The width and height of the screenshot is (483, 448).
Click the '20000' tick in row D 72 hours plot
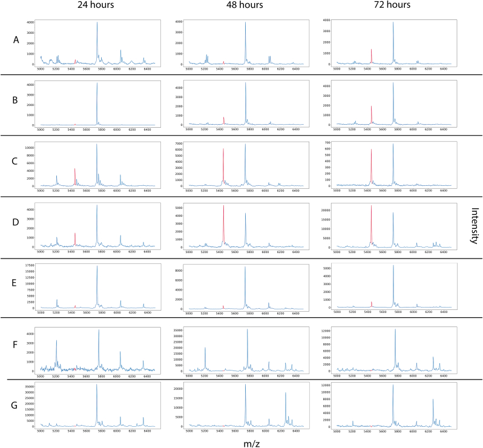pyautogui.click(x=326, y=210)
